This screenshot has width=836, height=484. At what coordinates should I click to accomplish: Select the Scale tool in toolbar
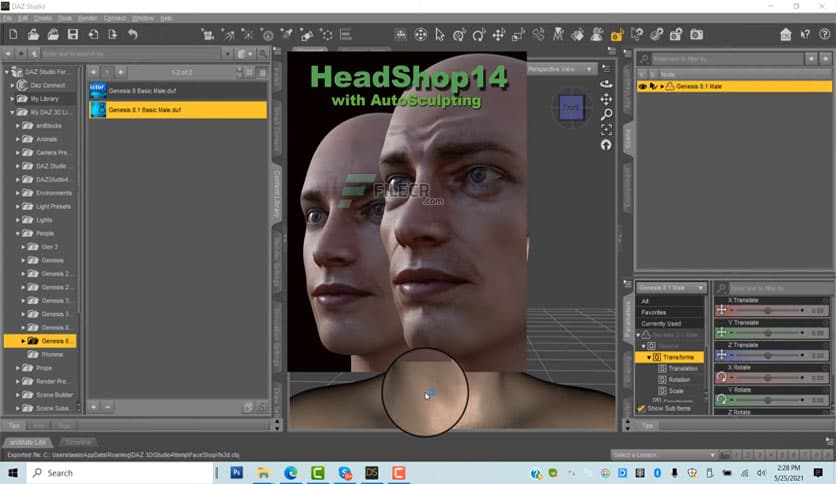point(518,35)
